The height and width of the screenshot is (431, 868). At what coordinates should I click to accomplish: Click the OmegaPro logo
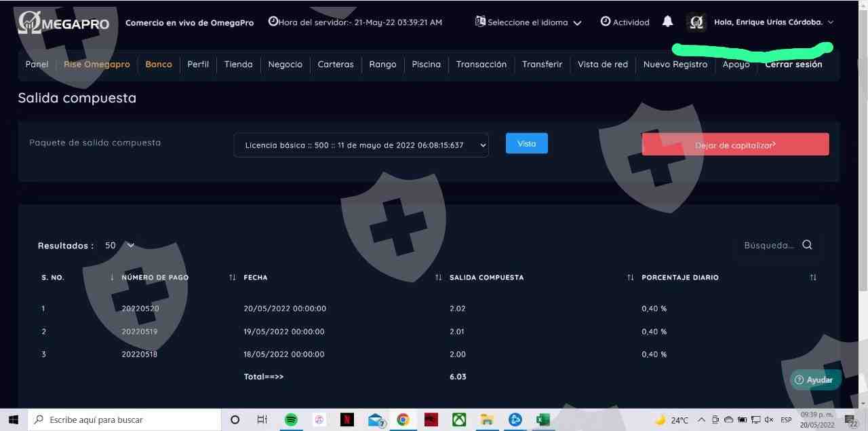tap(64, 23)
